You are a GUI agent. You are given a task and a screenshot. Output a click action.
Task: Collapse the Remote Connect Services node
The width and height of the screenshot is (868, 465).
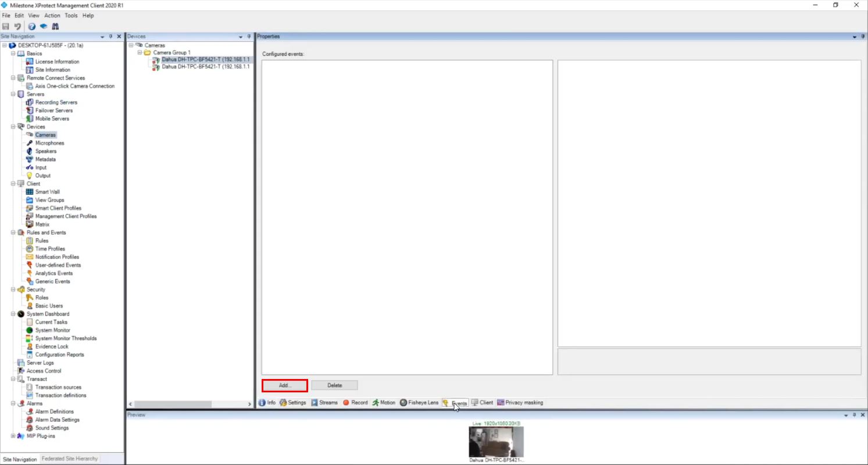coord(13,78)
